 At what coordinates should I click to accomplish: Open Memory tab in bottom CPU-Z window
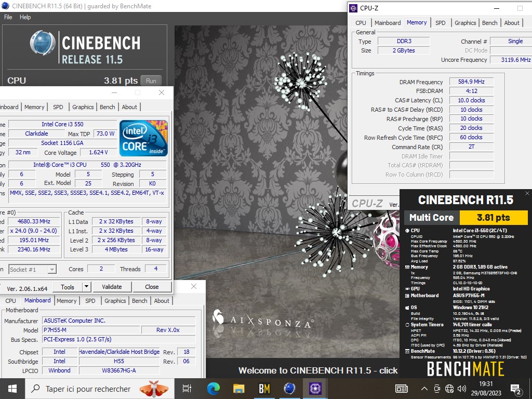coord(66,301)
